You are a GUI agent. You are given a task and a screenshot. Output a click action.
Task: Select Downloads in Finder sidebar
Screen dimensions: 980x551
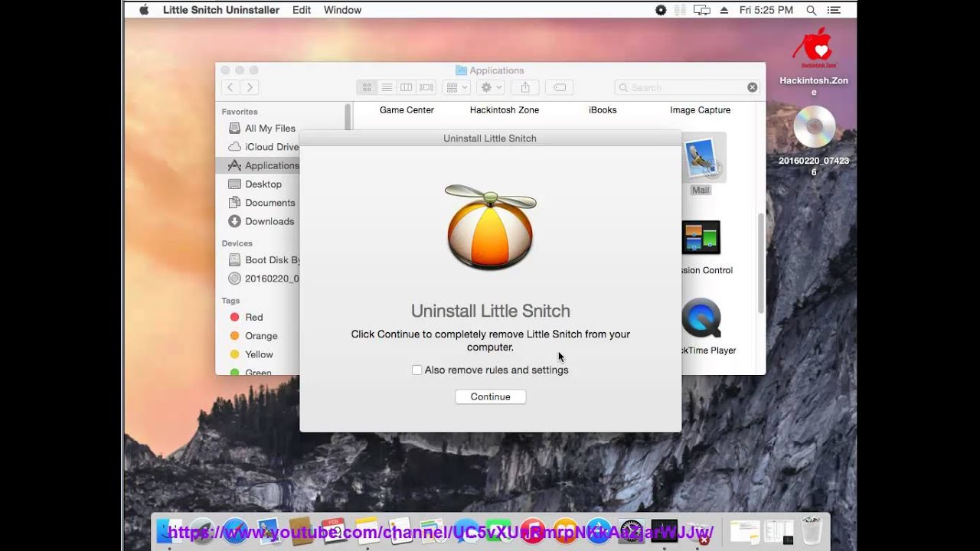coord(260,221)
